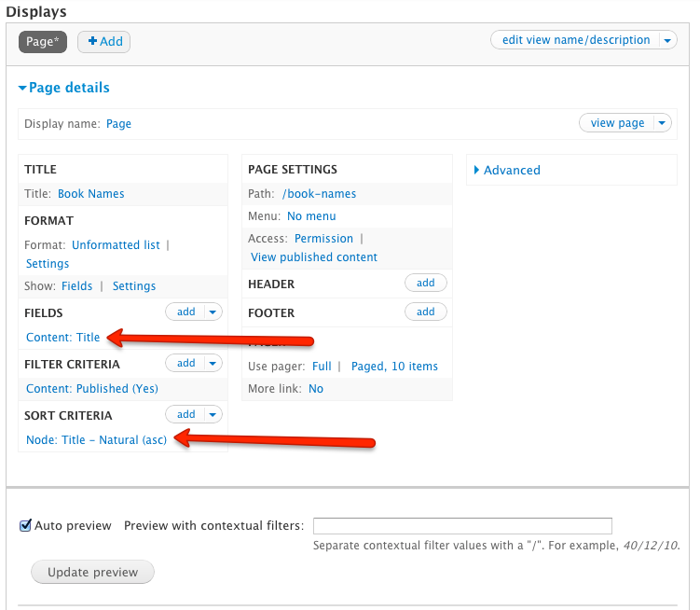This screenshot has width=700, height=610.
Task: Open dropdown arrow next to edit view name/description
Action: coord(667,40)
